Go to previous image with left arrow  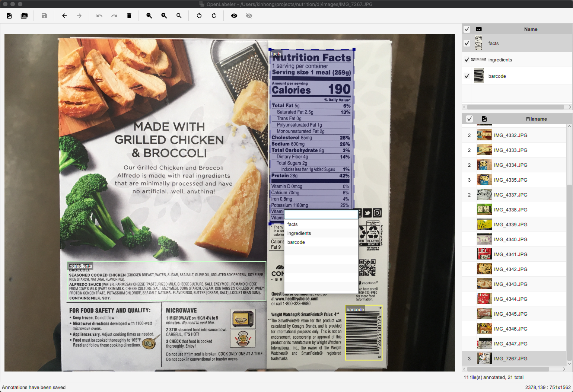64,16
